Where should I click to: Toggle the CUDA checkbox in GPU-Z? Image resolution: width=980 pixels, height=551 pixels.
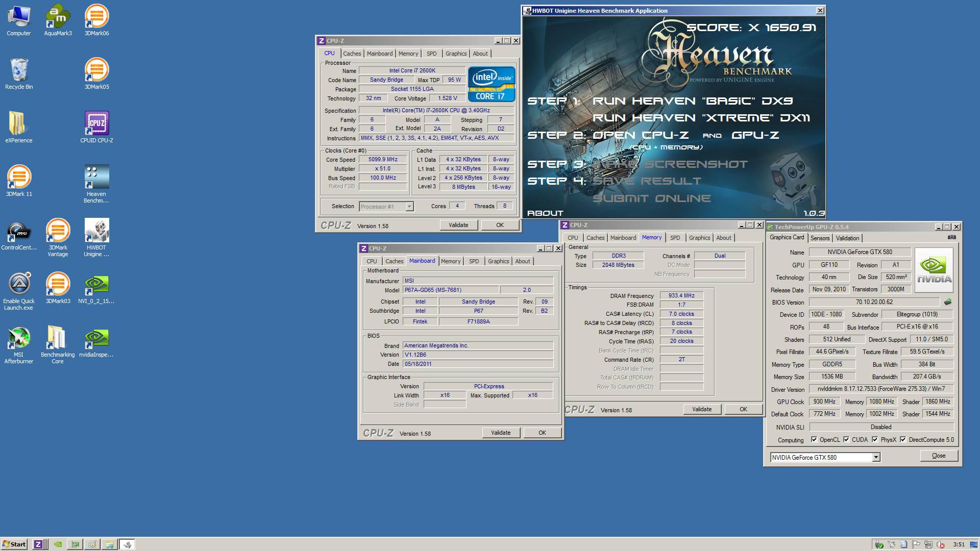point(846,439)
